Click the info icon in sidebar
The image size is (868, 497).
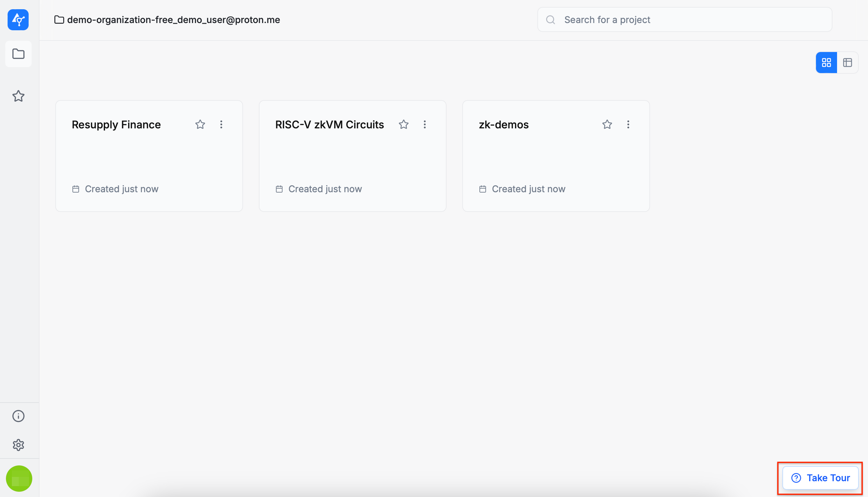pyautogui.click(x=18, y=416)
